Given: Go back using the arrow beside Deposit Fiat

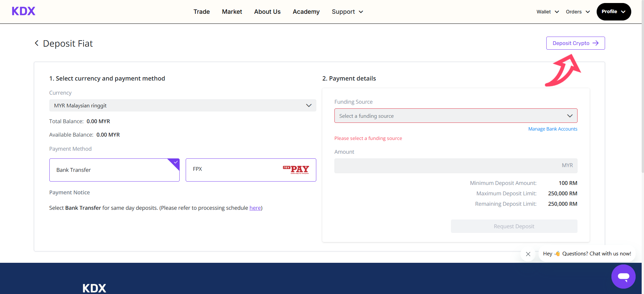Looking at the screenshot, I should tap(37, 43).
